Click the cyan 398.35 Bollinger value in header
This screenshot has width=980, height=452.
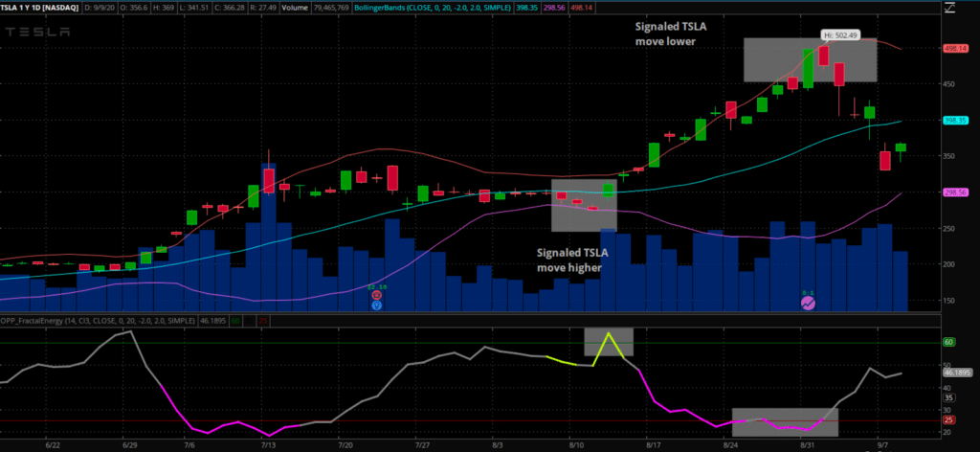click(x=526, y=8)
